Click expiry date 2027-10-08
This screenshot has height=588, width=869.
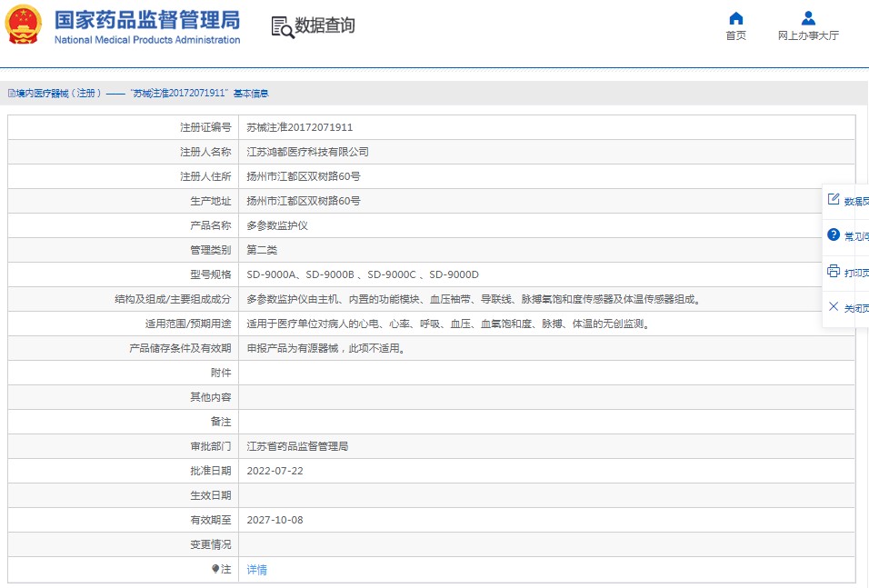point(275,520)
